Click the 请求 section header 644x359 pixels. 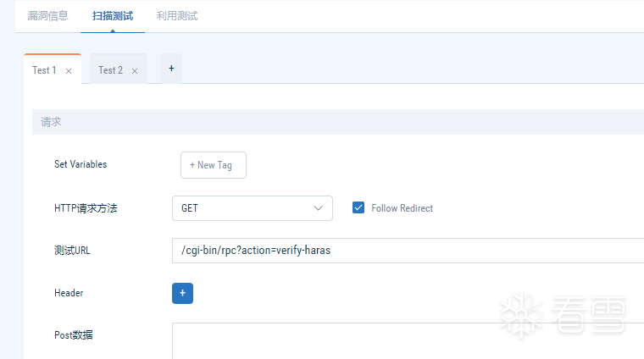[x=51, y=122]
